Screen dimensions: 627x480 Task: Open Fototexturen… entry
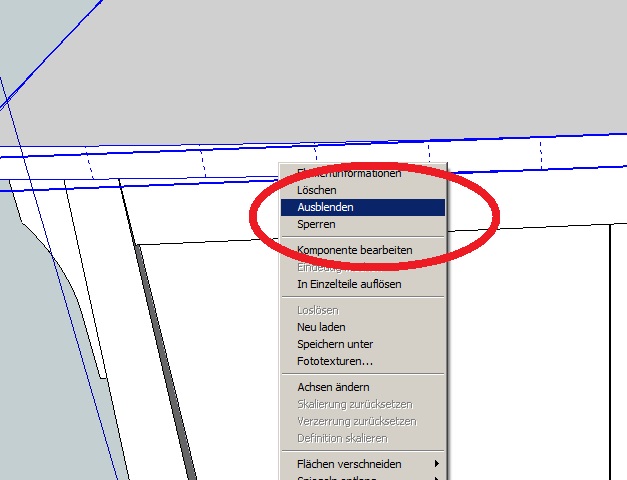coord(363,361)
